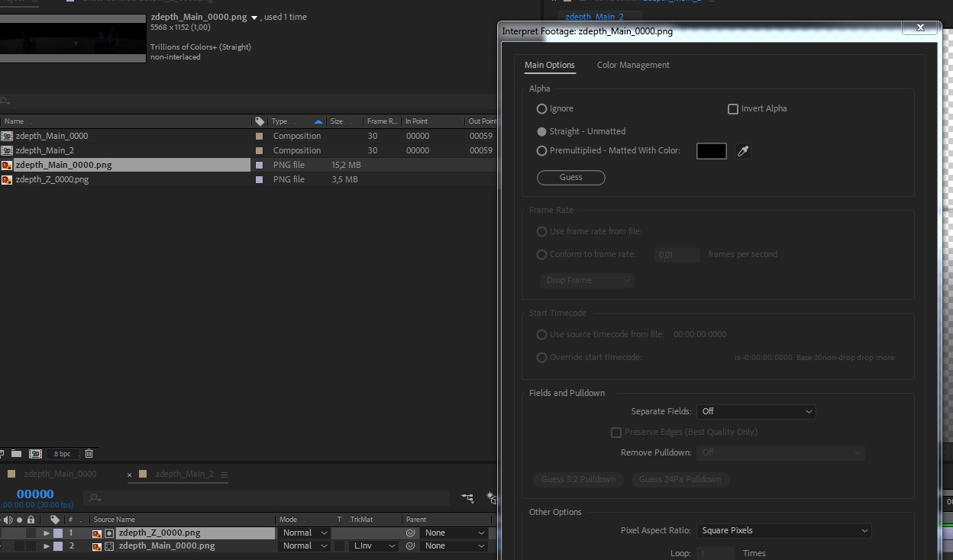The image size is (953, 560).
Task: Select the Ignore alpha radio button
Action: tap(541, 109)
